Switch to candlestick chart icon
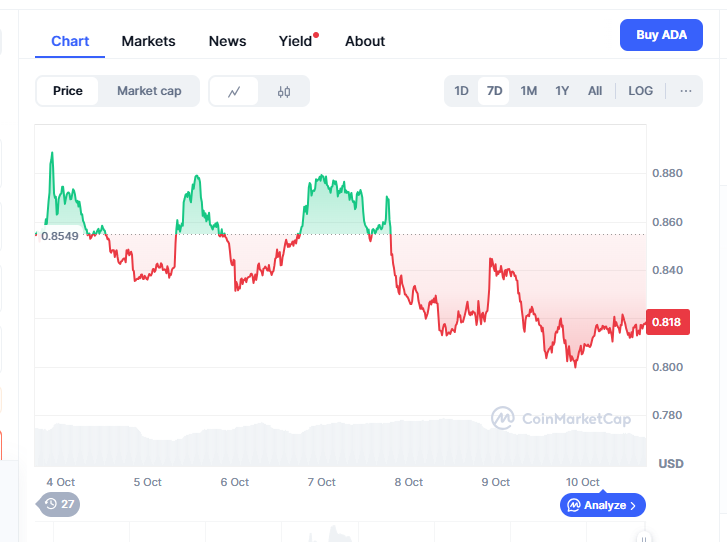The width and height of the screenshot is (727, 542). [x=284, y=91]
